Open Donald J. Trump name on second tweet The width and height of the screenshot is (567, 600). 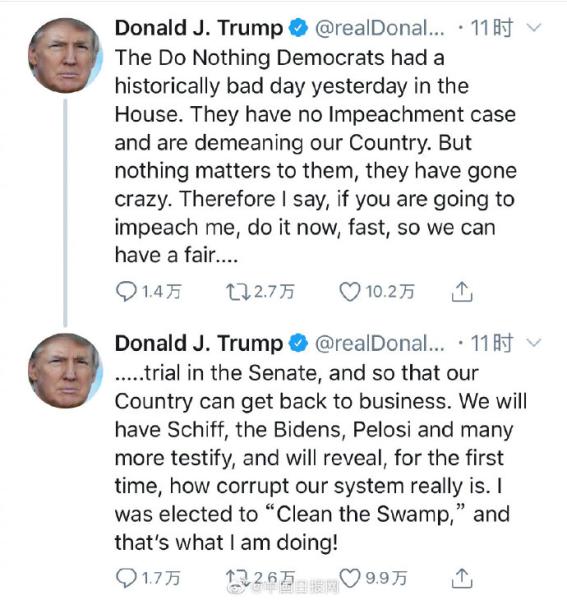click(x=199, y=343)
